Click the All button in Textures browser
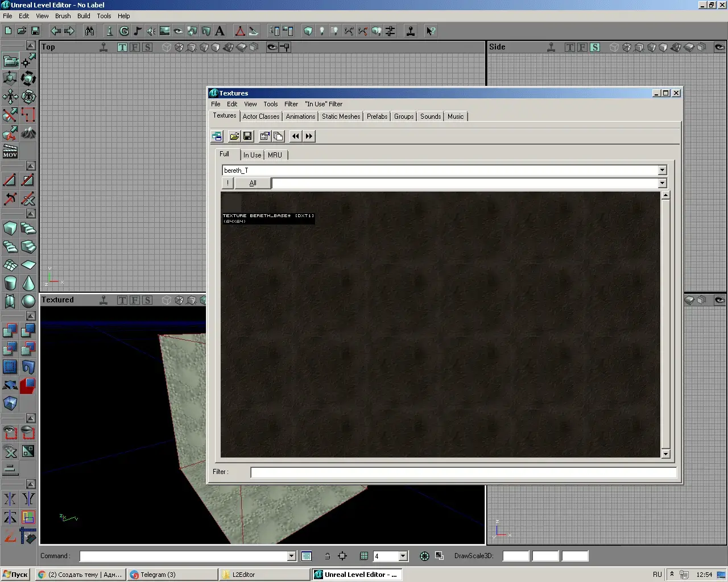 coord(253,183)
